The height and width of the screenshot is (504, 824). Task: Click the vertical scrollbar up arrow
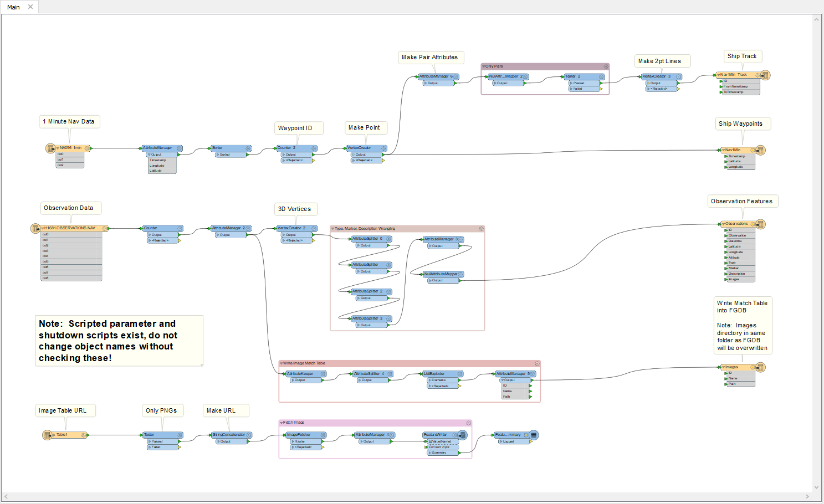pos(816,19)
